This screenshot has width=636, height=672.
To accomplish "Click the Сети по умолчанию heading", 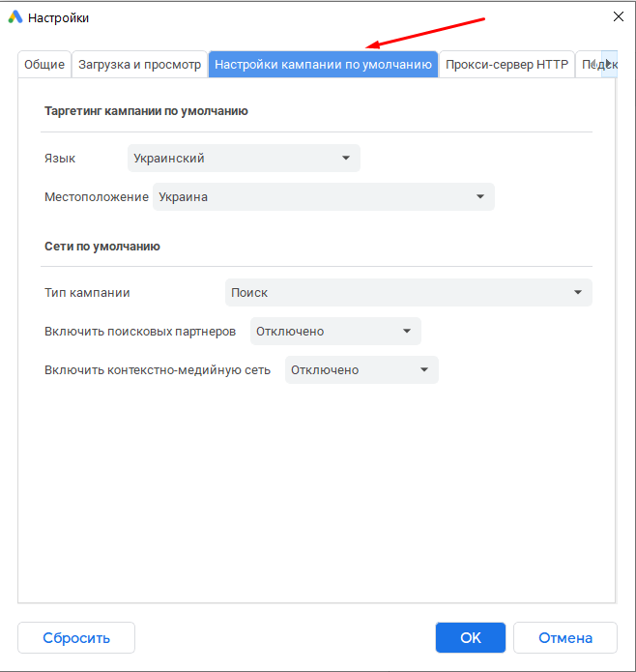I will [101, 247].
